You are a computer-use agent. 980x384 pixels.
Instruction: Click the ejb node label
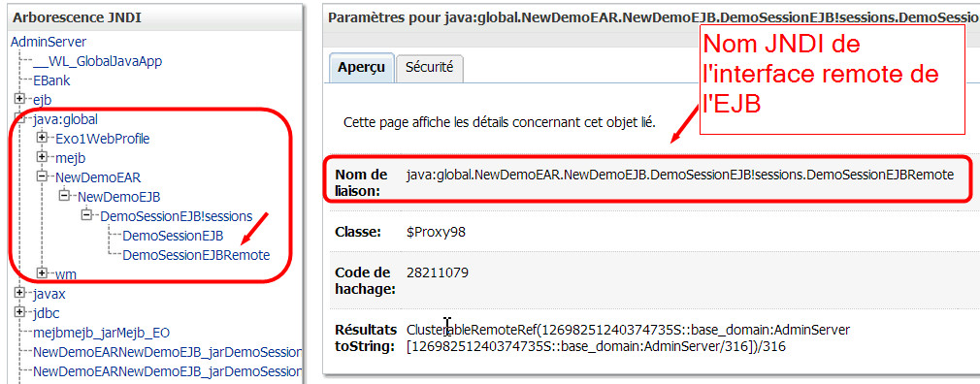(42, 100)
